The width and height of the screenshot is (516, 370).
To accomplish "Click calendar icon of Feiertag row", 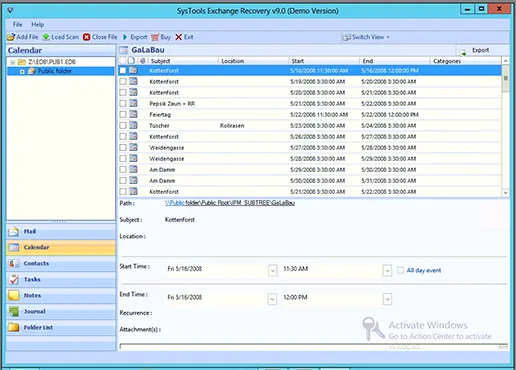I will pyautogui.click(x=133, y=114).
